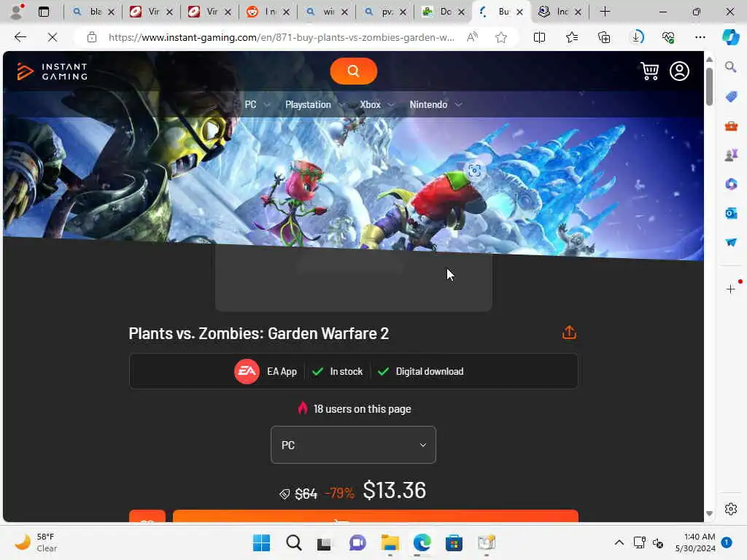Open Microsoft Store from taskbar
Image resolution: width=747 pixels, height=560 pixels.
tap(454, 542)
